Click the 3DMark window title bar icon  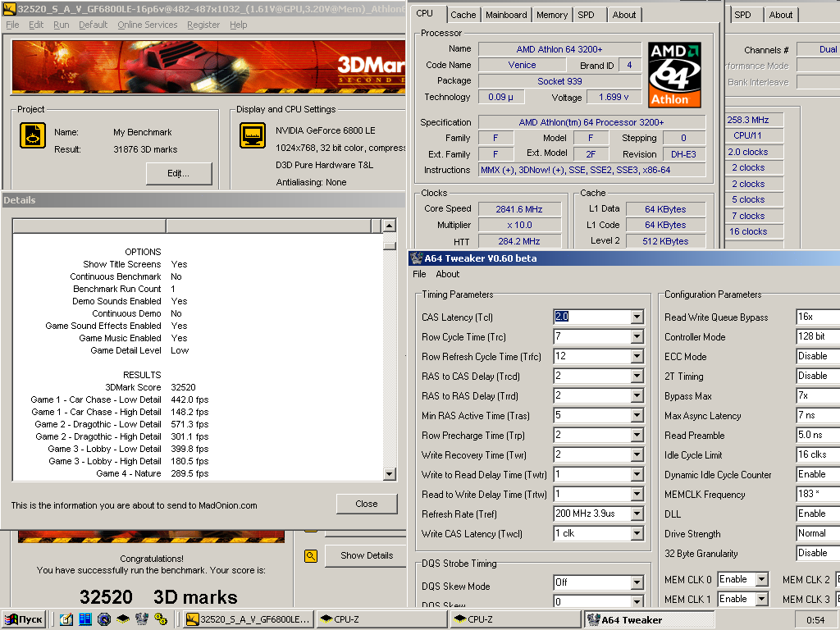tap(9, 8)
